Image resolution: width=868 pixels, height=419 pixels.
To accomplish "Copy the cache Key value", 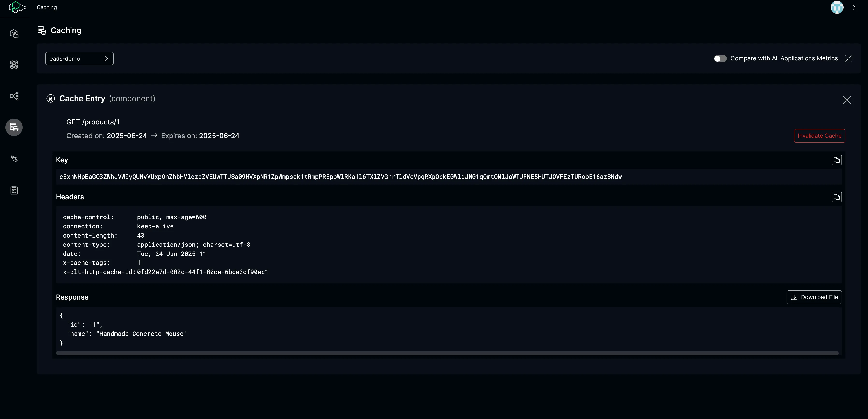I will tap(836, 160).
